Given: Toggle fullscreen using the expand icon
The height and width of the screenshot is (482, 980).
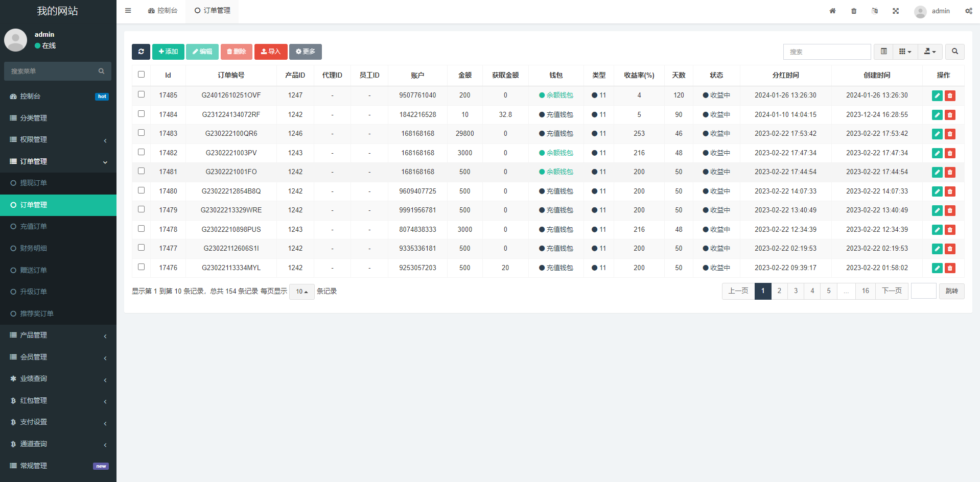Looking at the screenshot, I should click(896, 11).
